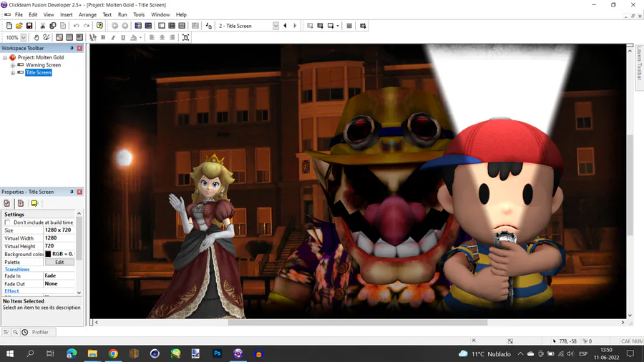Open the Run dropdown arrow beside the run icon

pos(338,26)
